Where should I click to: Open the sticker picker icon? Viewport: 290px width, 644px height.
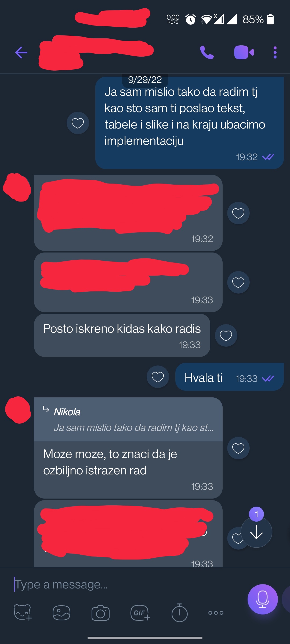(x=23, y=613)
